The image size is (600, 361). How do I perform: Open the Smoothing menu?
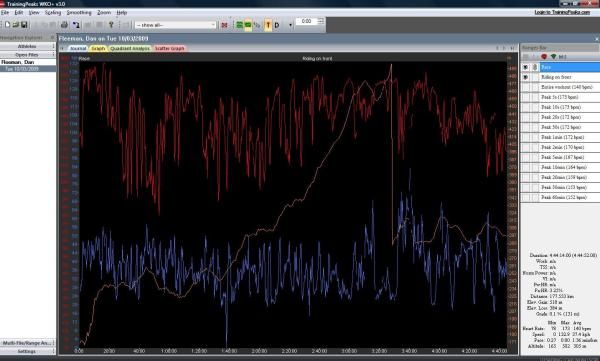(79, 13)
